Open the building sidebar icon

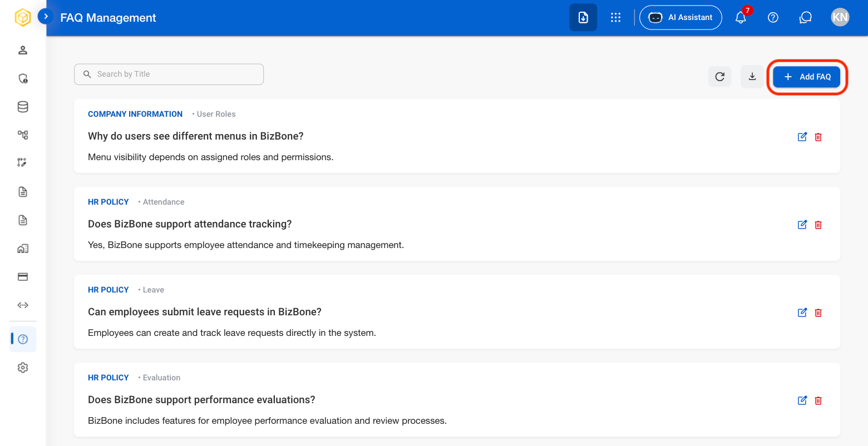[23, 249]
